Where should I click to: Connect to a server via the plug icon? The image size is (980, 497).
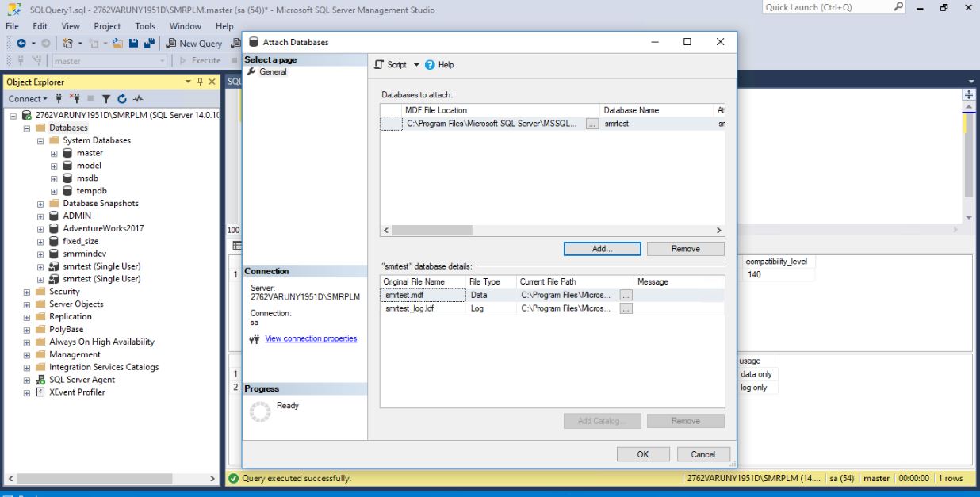[x=59, y=99]
